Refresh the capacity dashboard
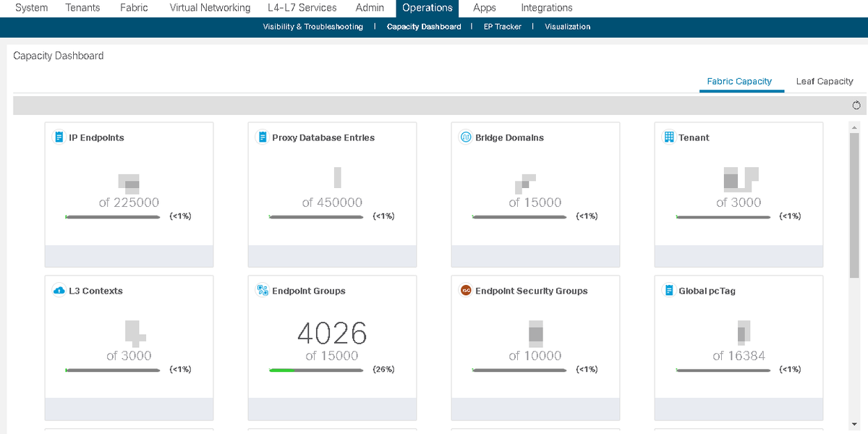 tap(856, 105)
